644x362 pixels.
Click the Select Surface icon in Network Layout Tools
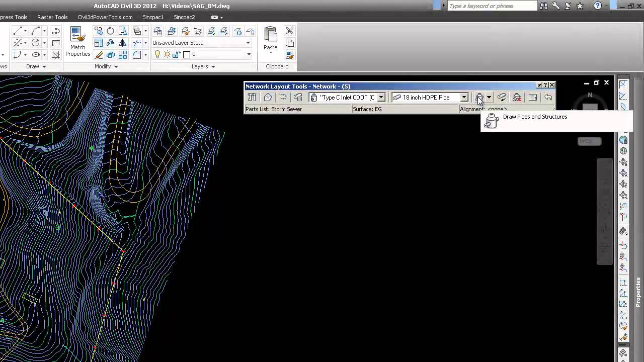(268, 98)
